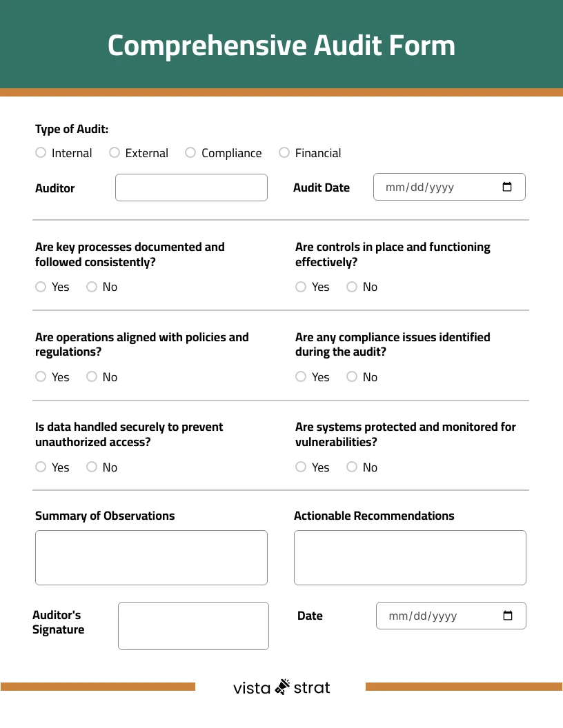The image size is (563, 728).
Task: Click the vista strat logo icon
Action: click(281, 687)
